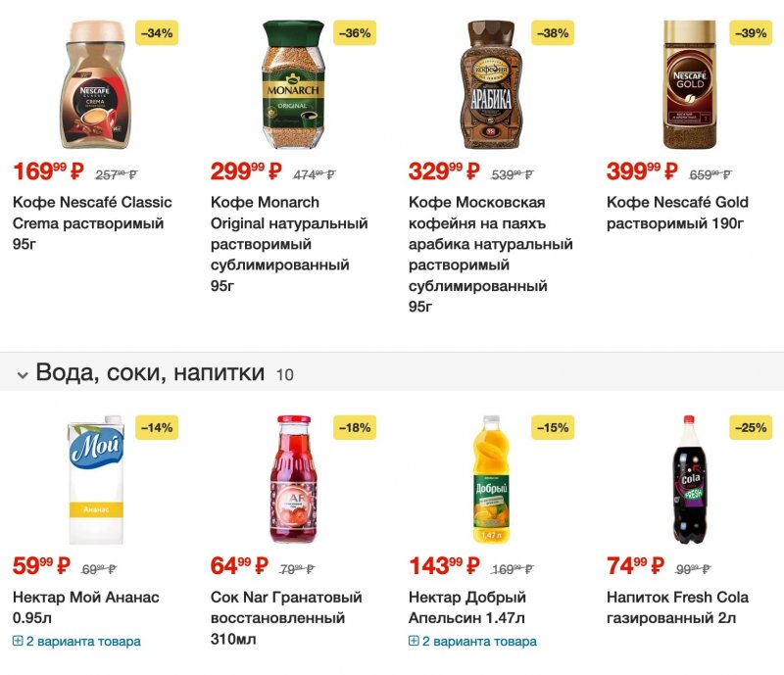
Task: Open Кофе Nescafé Gold растворимый 190г link
Action: (x=677, y=213)
